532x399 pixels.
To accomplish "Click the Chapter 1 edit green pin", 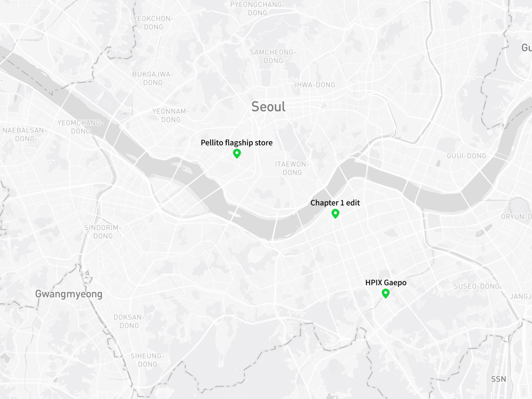I will tap(335, 214).
